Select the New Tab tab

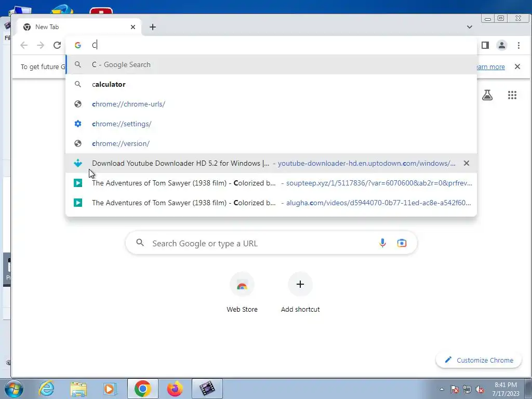click(x=78, y=27)
